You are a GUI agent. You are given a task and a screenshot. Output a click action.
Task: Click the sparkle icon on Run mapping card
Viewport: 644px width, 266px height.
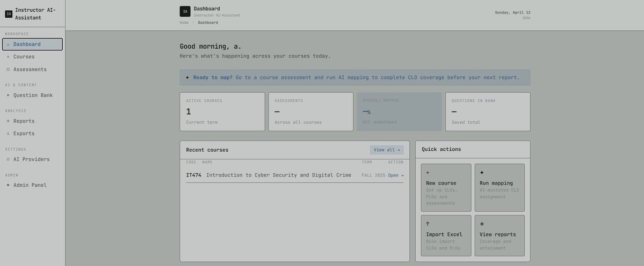coord(482,173)
